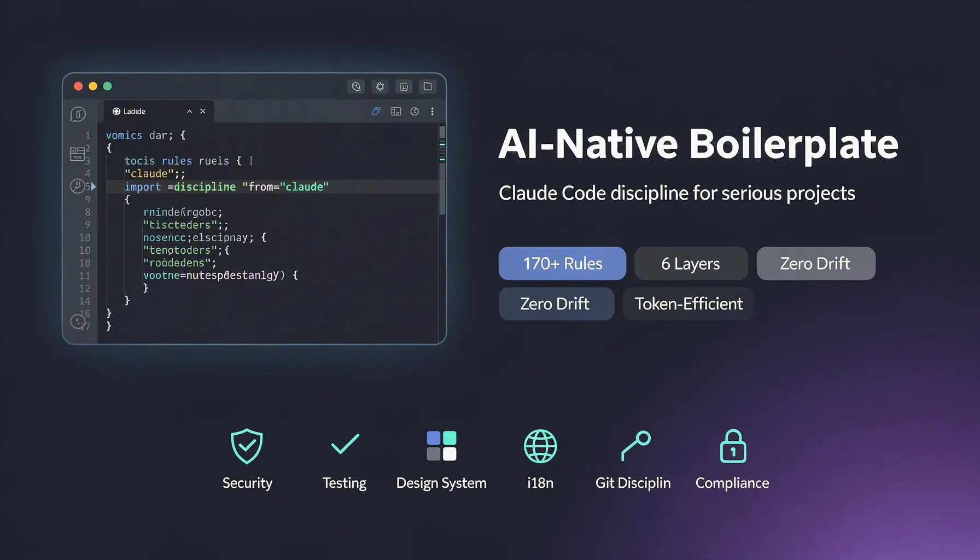980x560 pixels.
Task: Select the Ladide editor tab
Action: tap(159, 112)
